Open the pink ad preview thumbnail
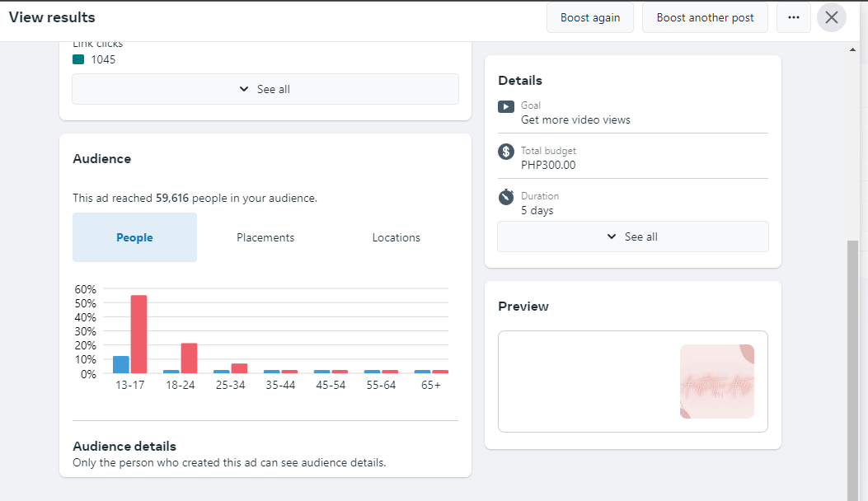Screen dimensions: 868x501 coord(717,382)
